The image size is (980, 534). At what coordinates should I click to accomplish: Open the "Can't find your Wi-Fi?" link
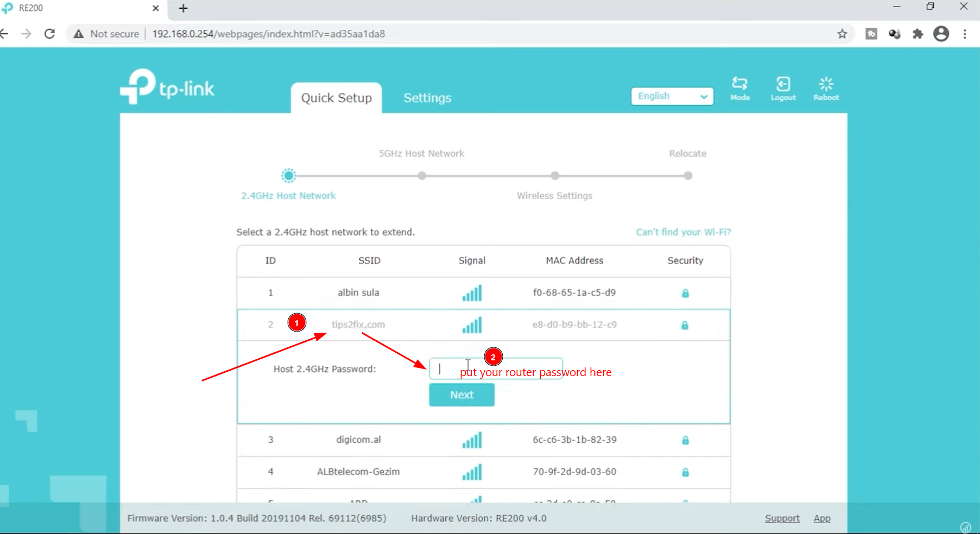click(x=683, y=232)
